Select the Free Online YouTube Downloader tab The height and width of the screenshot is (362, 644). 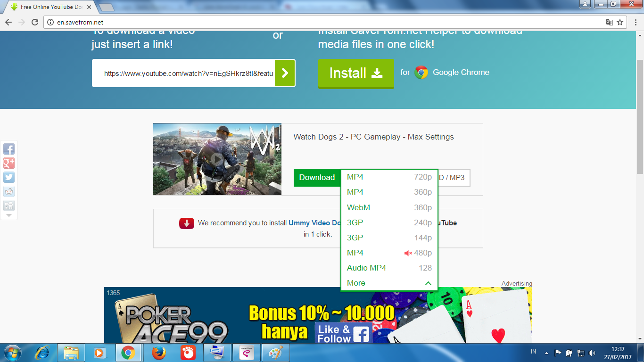coord(50,7)
